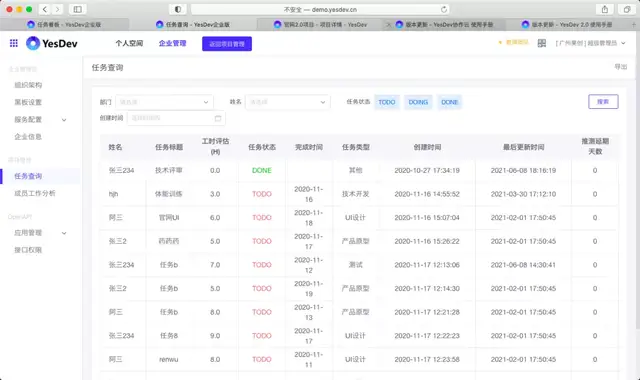This screenshot has height=380, width=640.
Task: Open the 企业管理 nav item
Action: click(x=172, y=43)
